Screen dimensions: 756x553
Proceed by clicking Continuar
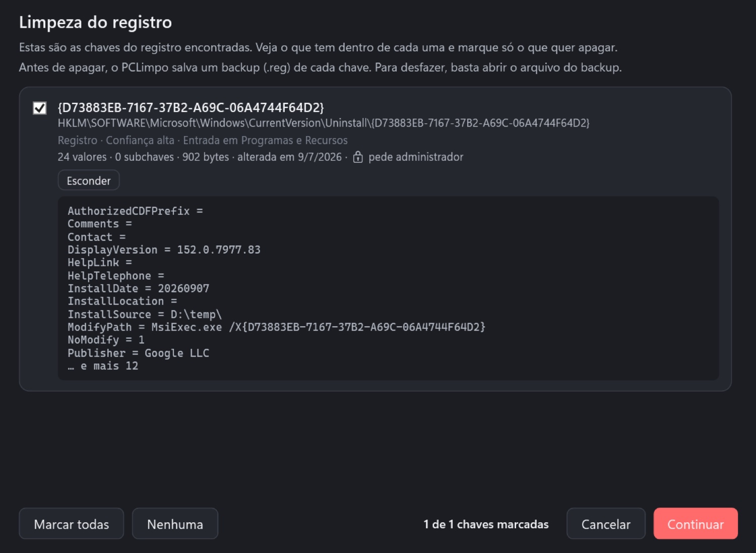(x=696, y=524)
